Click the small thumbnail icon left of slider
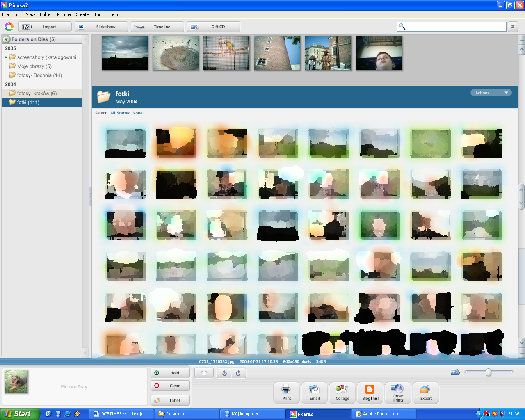525x420 pixels. coord(455,372)
